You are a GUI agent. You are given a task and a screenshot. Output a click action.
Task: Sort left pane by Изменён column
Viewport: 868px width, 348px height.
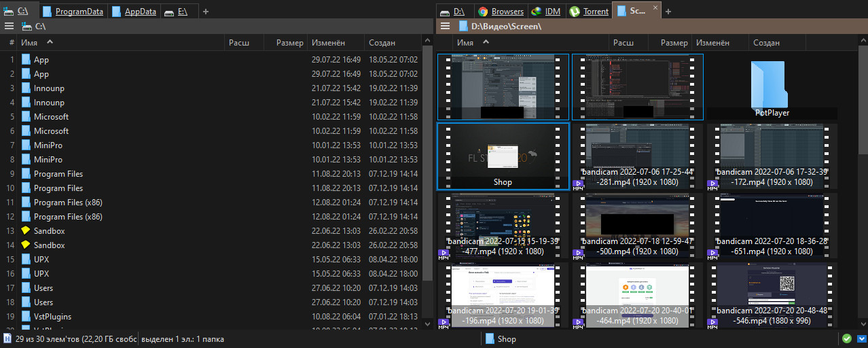tap(328, 43)
